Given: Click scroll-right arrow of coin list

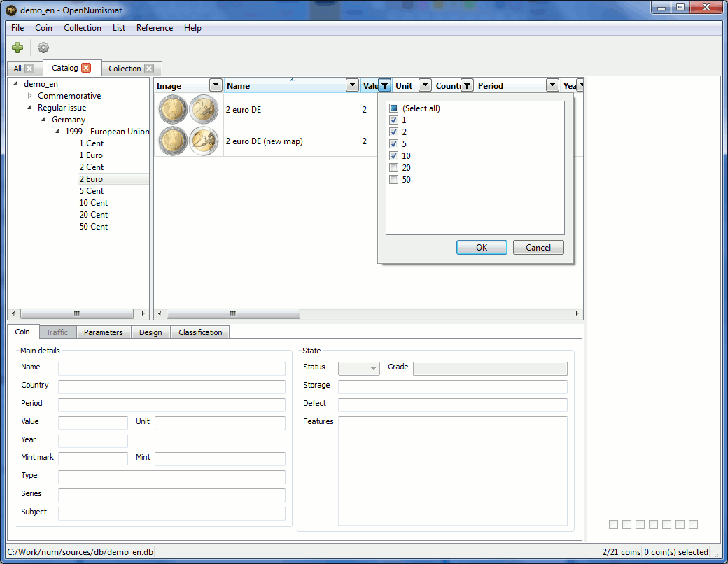Looking at the screenshot, I should (577, 313).
